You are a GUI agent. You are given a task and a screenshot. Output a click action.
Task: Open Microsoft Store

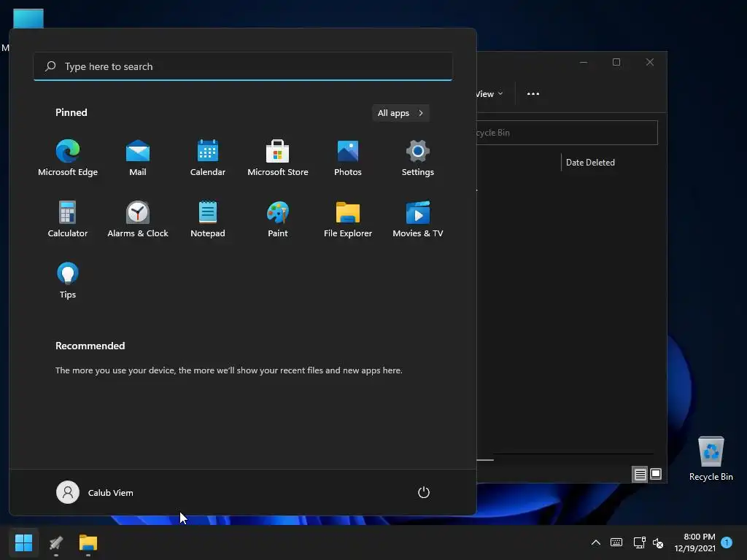click(278, 158)
